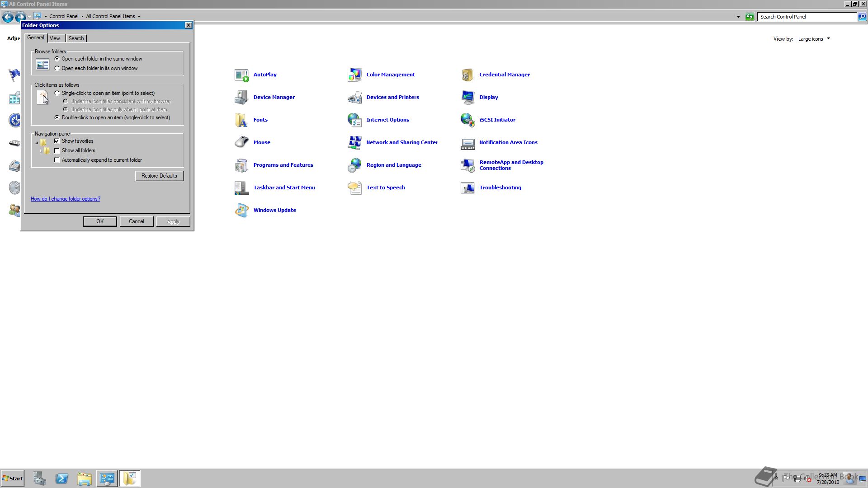Click the Forward navigation arrow
Image resolution: width=868 pixels, height=488 pixels.
(20, 17)
